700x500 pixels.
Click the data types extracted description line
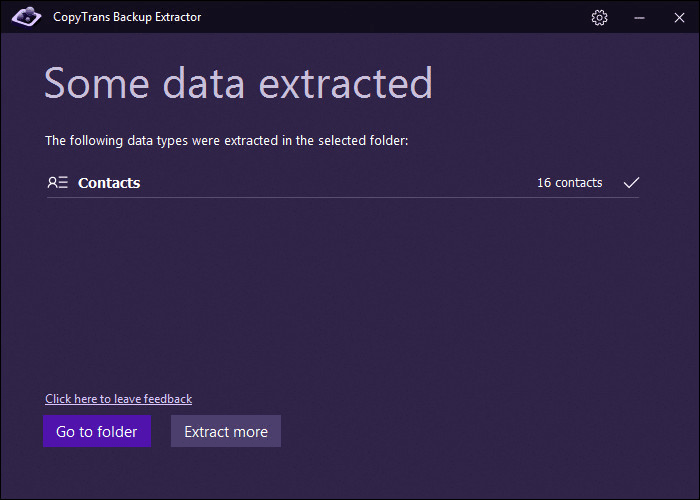coord(227,141)
